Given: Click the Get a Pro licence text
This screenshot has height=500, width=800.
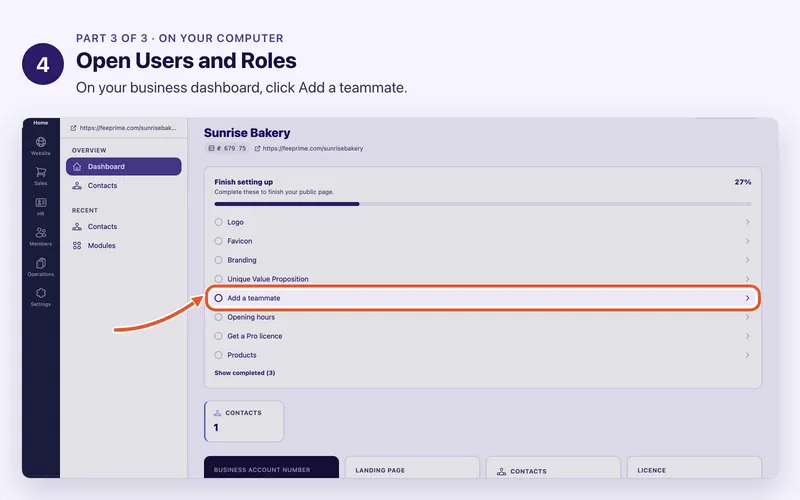Looking at the screenshot, I should (x=255, y=336).
